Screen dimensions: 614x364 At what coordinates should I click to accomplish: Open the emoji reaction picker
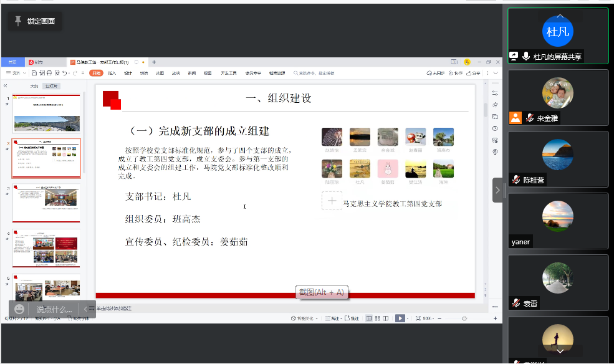click(20, 309)
